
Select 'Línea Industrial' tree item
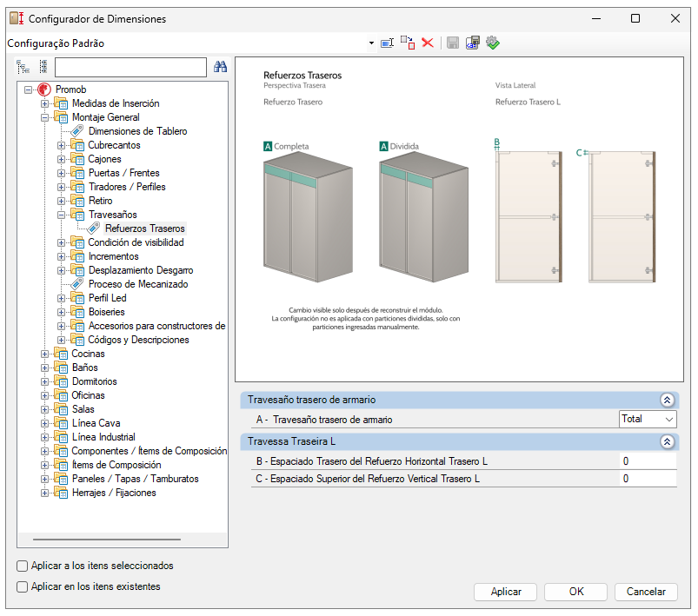pos(103,437)
